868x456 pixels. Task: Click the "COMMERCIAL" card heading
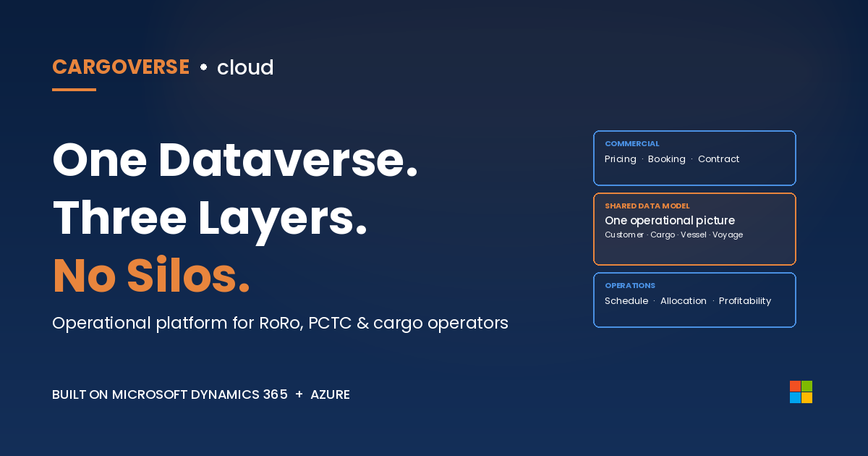[632, 144]
